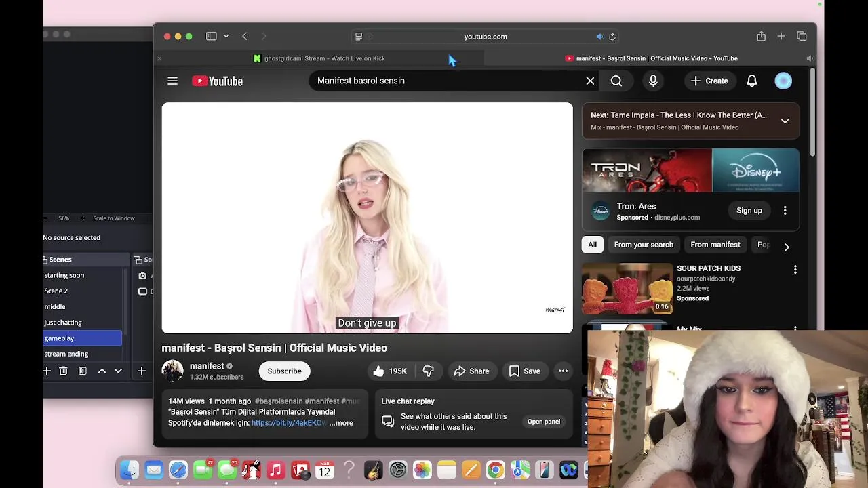Open a new Safari tab
868x488 pixels.
click(781, 36)
